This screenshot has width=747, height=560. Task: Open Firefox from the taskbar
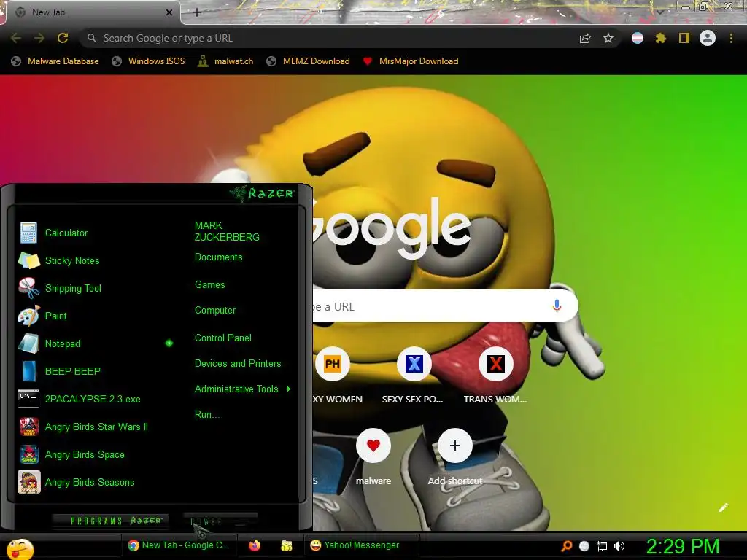tap(255, 545)
